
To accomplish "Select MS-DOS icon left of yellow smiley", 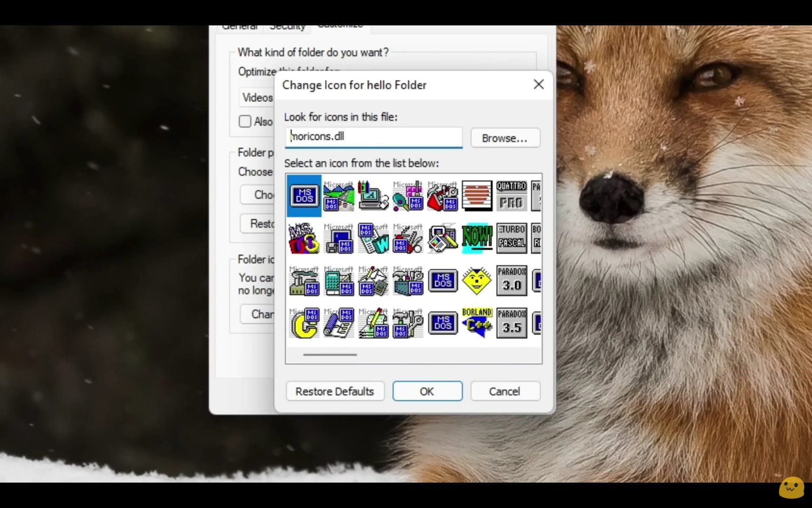I will point(443,281).
